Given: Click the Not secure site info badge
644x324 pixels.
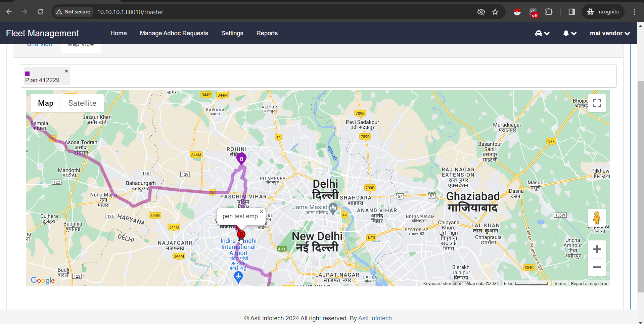Looking at the screenshot, I should [73, 12].
